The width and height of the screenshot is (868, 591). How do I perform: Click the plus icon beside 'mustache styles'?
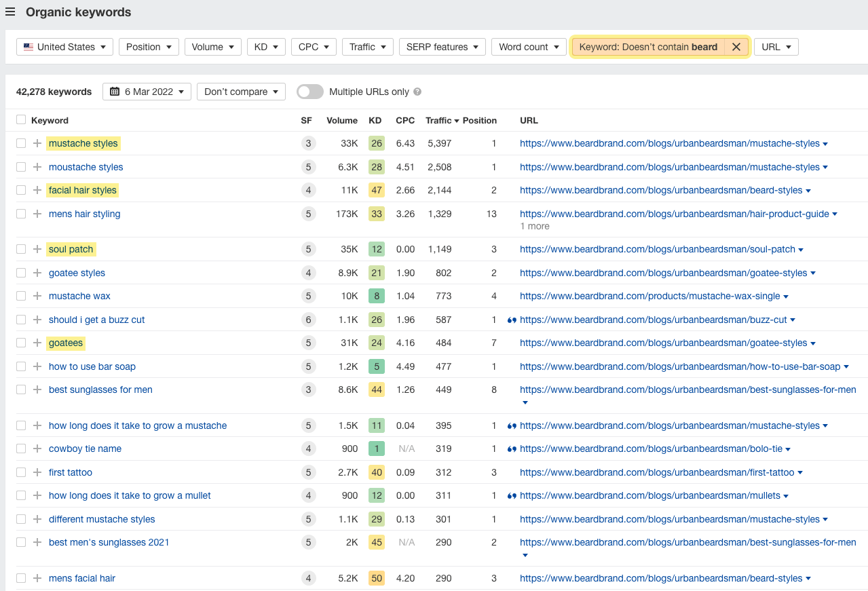tap(37, 143)
